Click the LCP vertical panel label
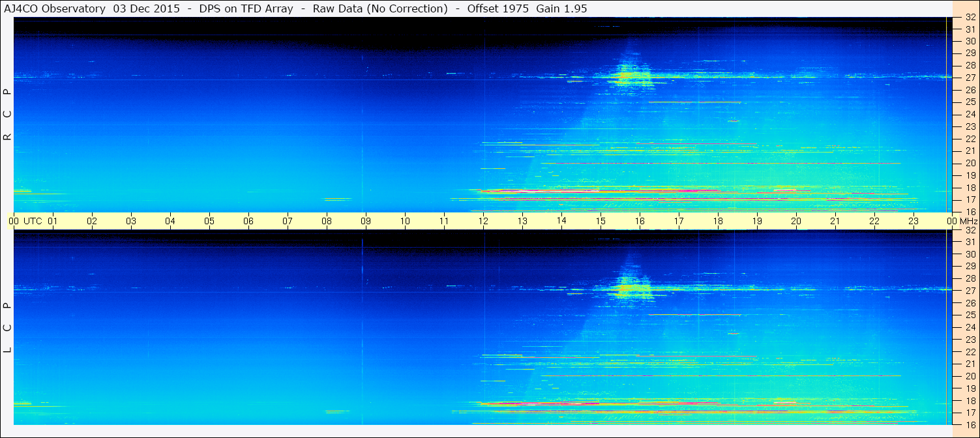 click(x=7, y=328)
